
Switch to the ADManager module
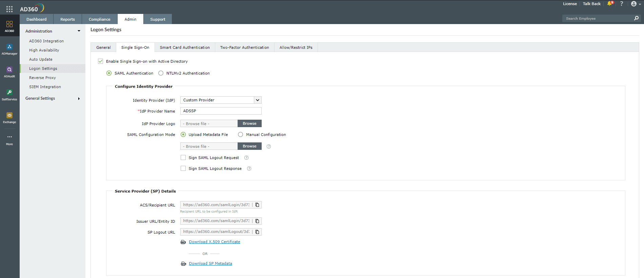[9, 49]
